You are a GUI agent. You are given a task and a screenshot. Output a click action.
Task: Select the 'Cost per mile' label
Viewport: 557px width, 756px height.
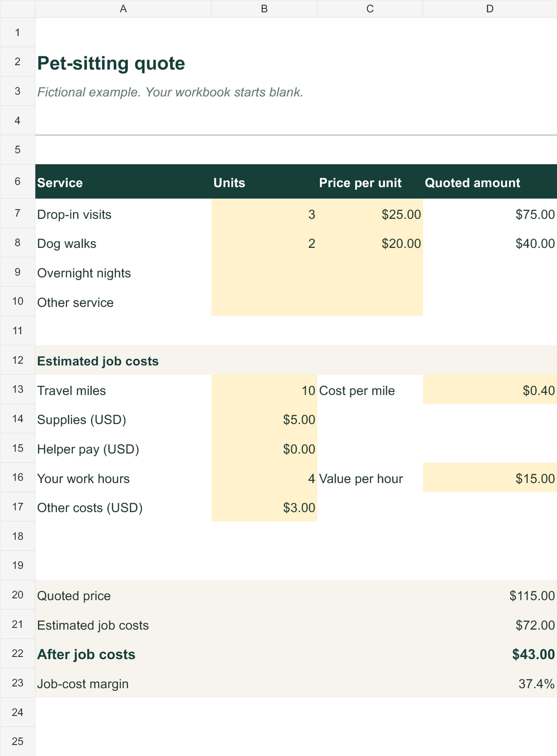[370, 389]
